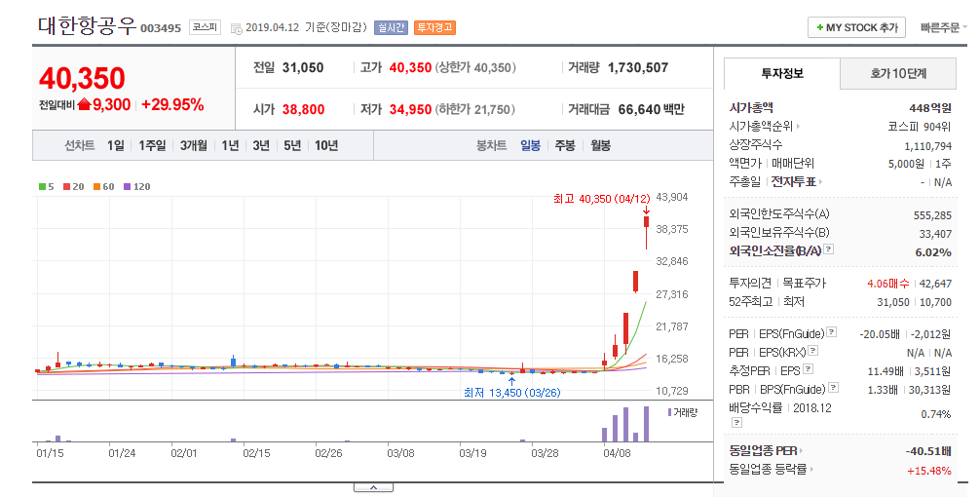The height and width of the screenshot is (497, 980).
Task: Open help icon next to 추정PER EPS
Action: 809,369
